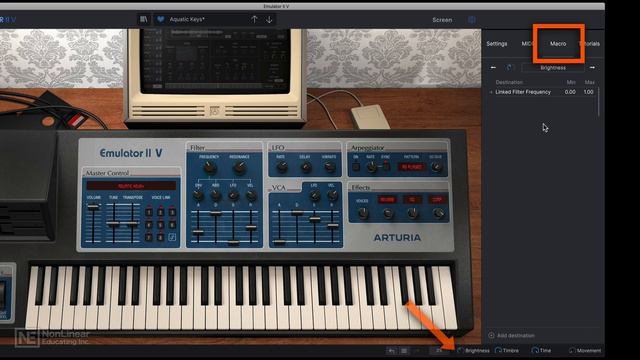Click the Aquatic Keys preset name
This screenshot has height=360, width=640.
187,20
